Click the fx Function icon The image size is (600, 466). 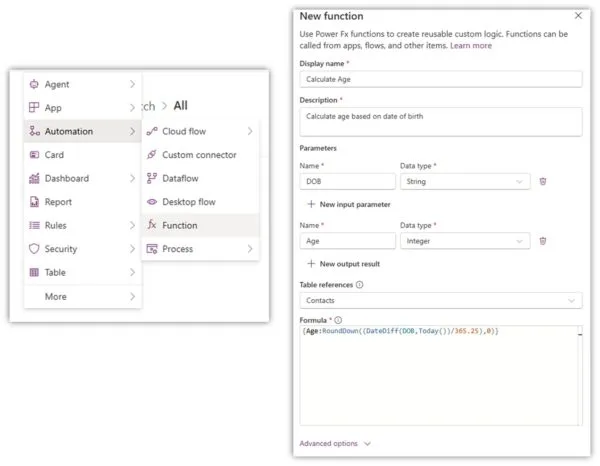tap(152, 225)
